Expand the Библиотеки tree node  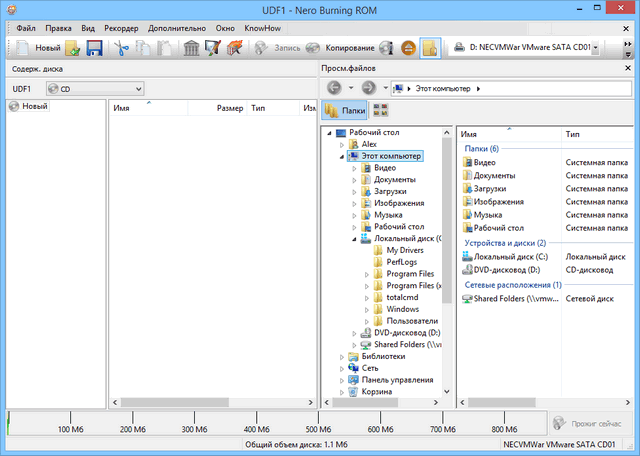pyautogui.click(x=341, y=356)
